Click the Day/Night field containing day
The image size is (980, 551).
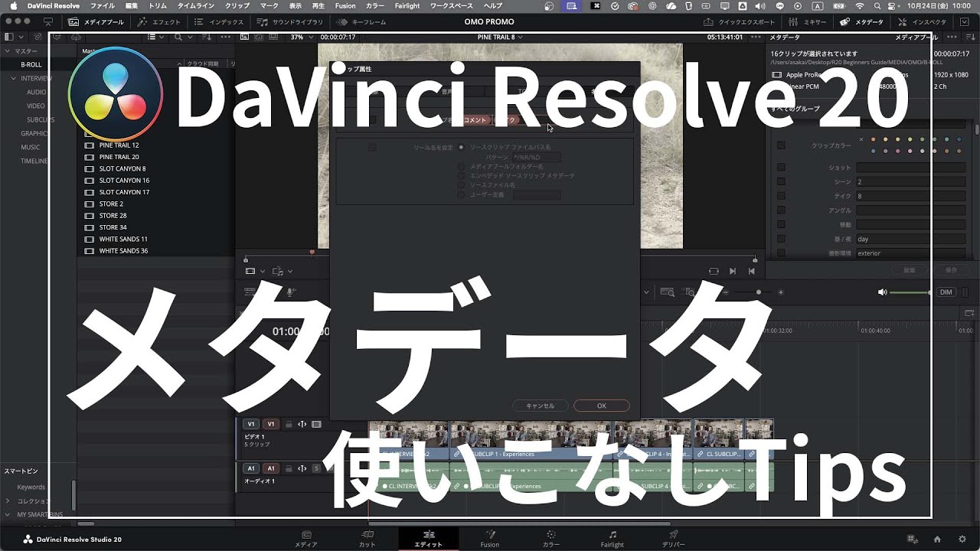[911, 239]
